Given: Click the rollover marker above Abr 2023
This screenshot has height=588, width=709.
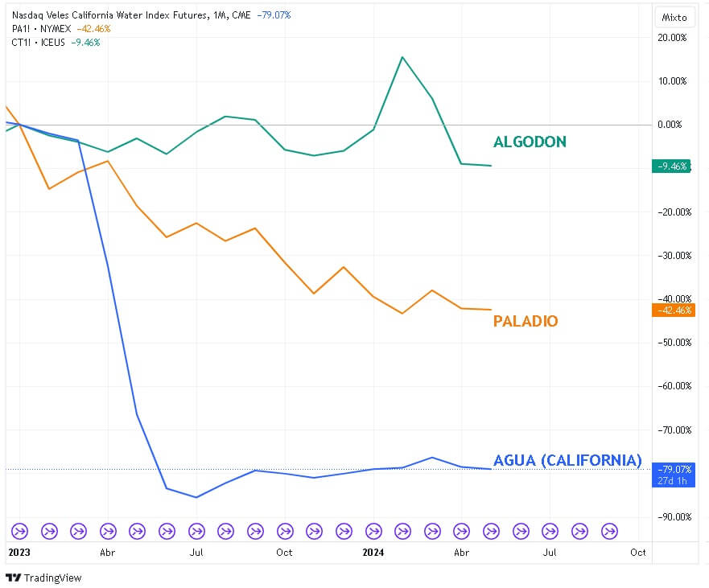Looking at the screenshot, I should click(x=108, y=531).
